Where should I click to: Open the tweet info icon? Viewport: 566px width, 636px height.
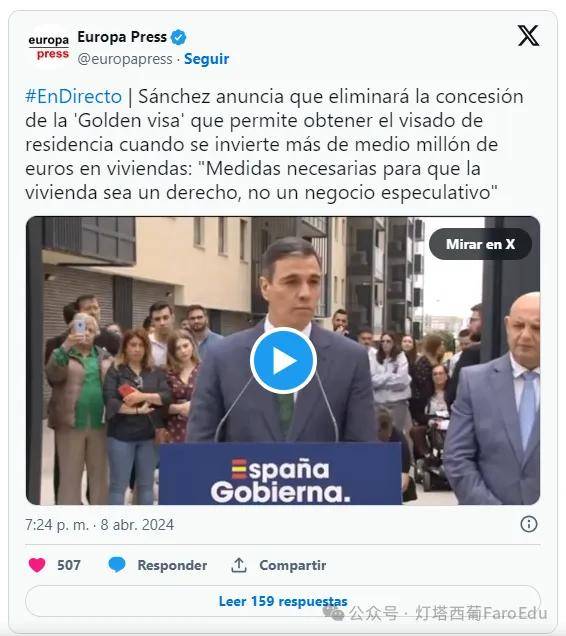[529, 524]
